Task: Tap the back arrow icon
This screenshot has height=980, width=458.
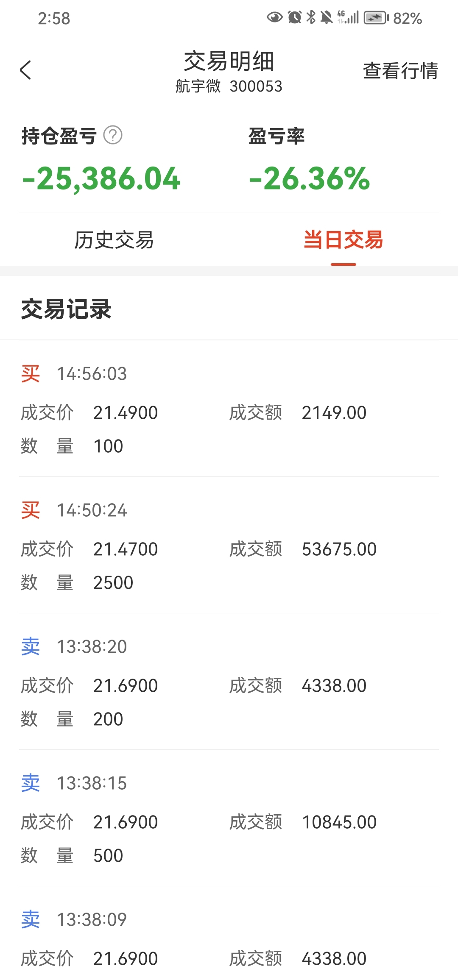Action: [25, 70]
